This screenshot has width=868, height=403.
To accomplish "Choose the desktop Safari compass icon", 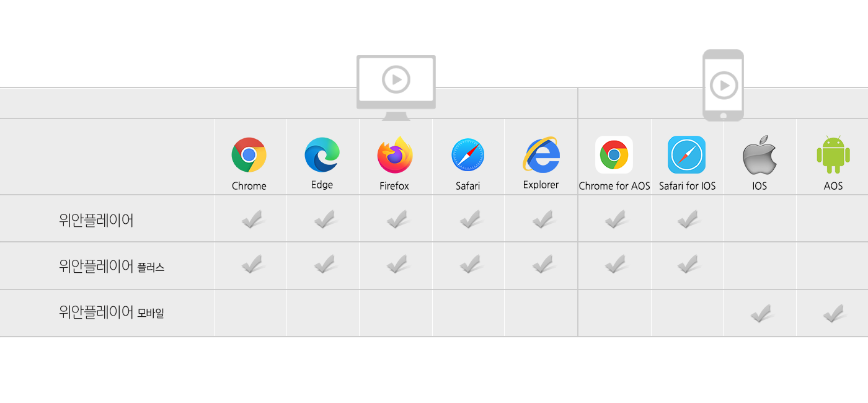I will pyautogui.click(x=467, y=155).
